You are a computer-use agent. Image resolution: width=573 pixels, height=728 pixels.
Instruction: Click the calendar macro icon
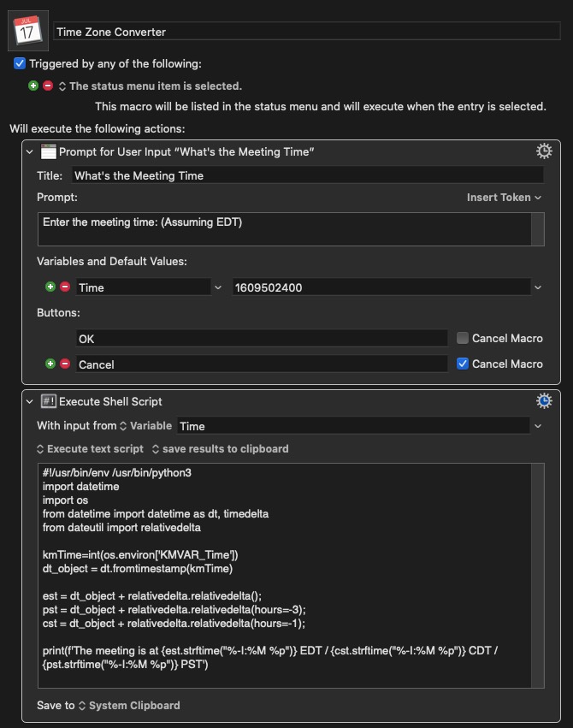pos(28,31)
